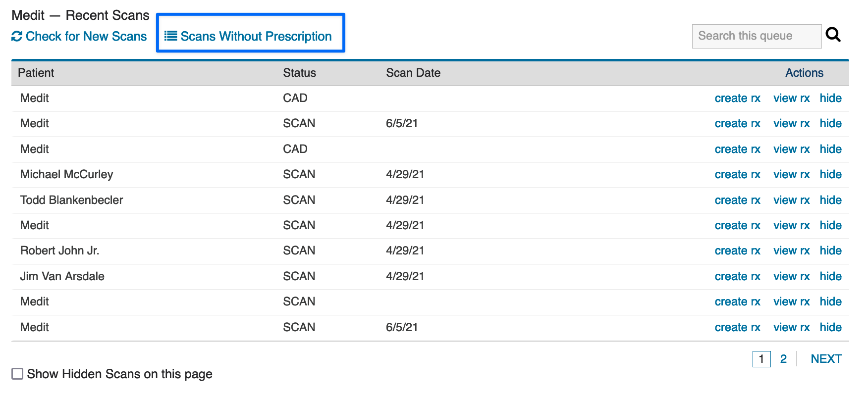Click scan date in Todd Blankenbecler row
The width and height of the screenshot is (868, 398).
(x=405, y=200)
